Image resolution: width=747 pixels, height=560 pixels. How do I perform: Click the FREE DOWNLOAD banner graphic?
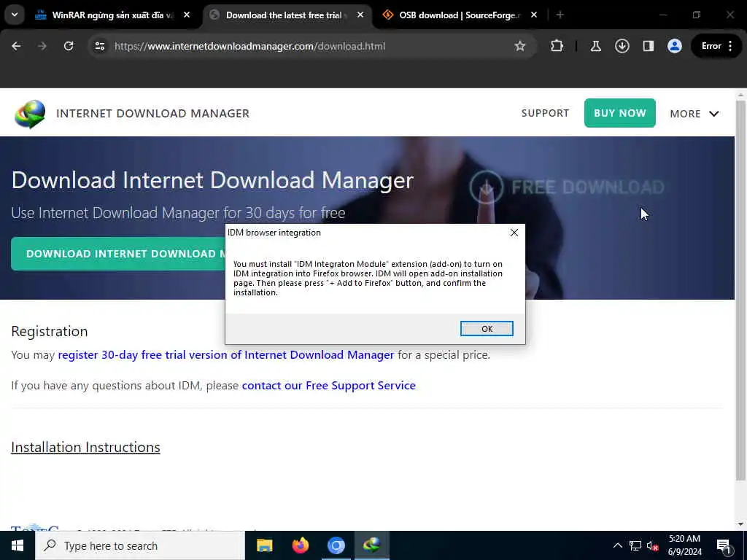567,187
